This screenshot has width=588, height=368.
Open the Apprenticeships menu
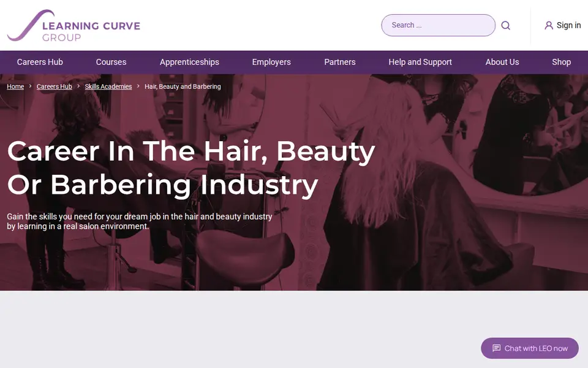(x=189, y=62)
